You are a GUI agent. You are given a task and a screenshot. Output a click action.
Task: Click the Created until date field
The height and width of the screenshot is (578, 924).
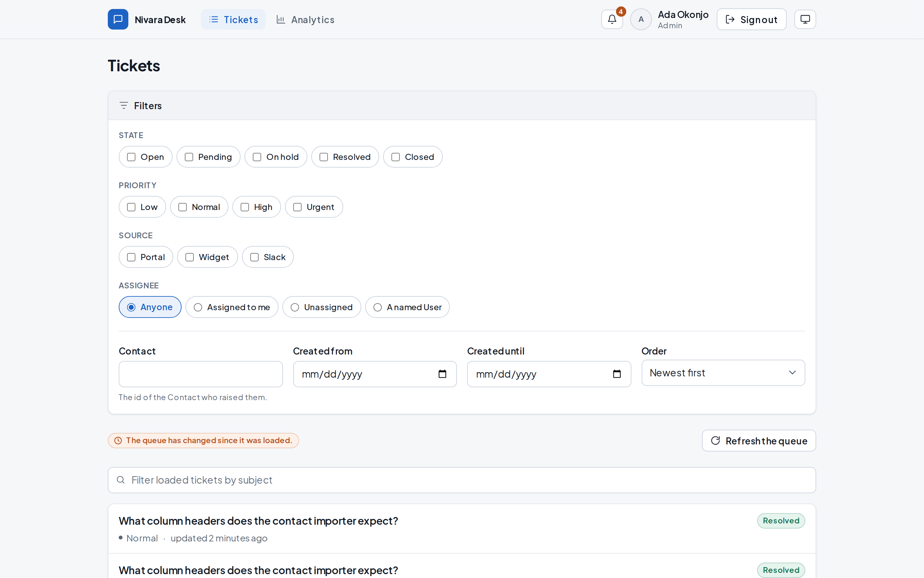click(x=549, y=374)
